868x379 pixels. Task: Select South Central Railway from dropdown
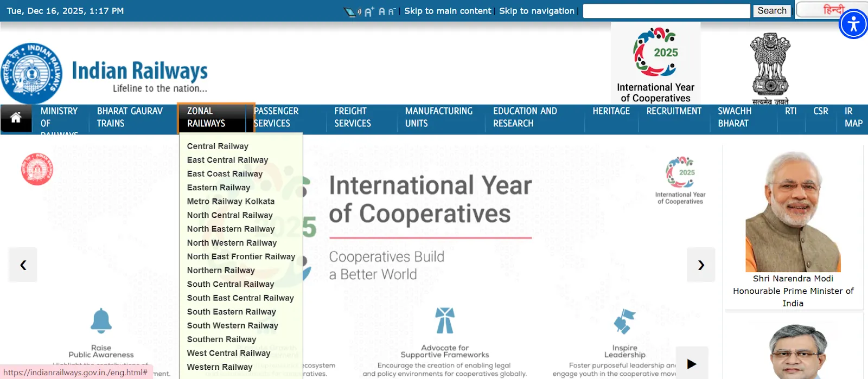(231, 284)
